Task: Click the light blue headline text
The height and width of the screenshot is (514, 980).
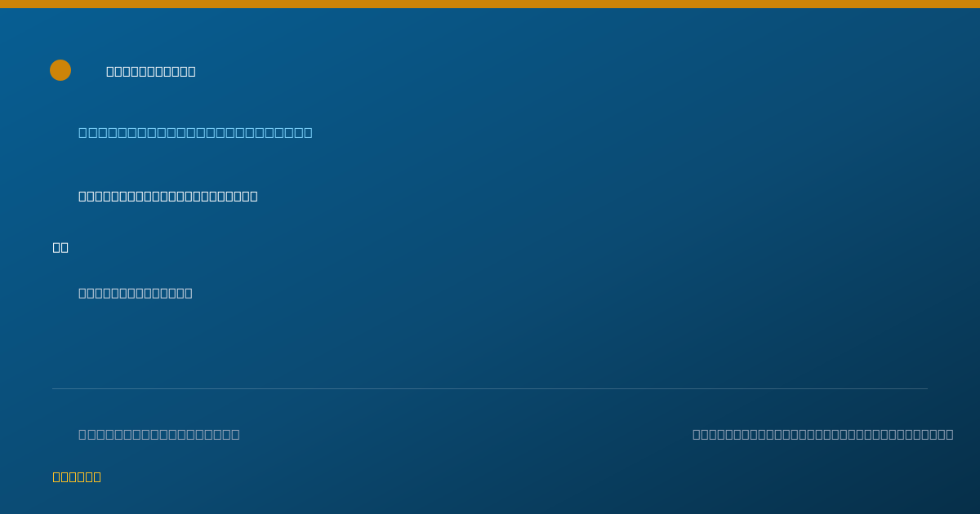Action: click(195, 132)
